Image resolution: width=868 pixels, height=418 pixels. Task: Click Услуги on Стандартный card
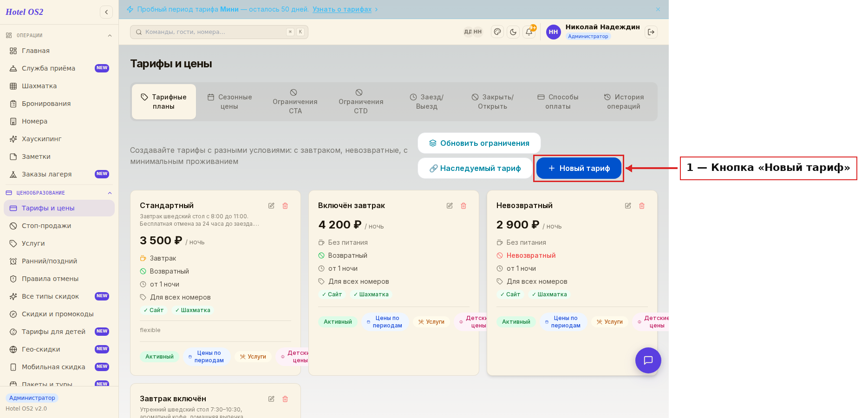click(253, 357)
